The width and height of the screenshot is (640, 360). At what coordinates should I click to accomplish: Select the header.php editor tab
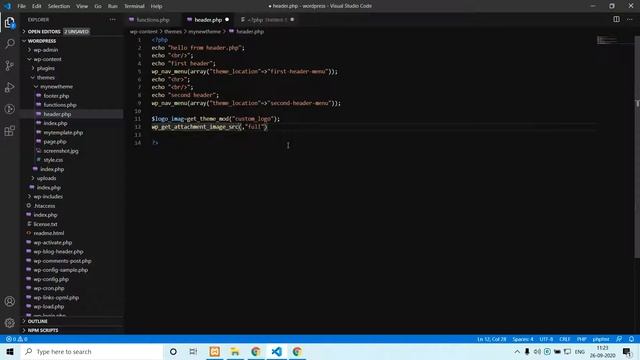tap(208, 20)
